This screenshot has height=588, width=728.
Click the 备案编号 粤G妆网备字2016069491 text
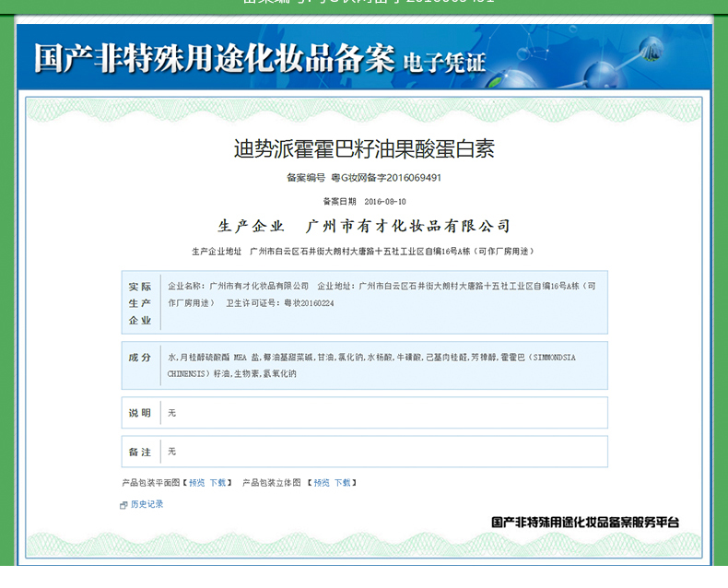364,178
